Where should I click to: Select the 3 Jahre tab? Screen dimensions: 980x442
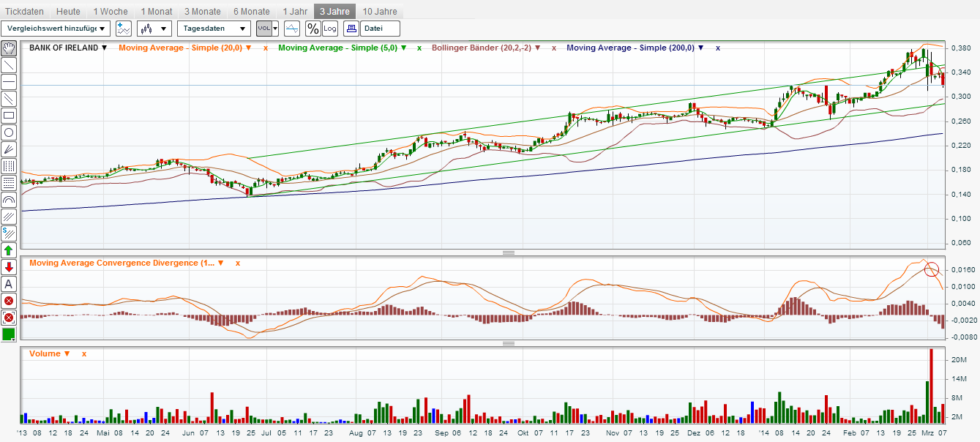click(335, 11)
